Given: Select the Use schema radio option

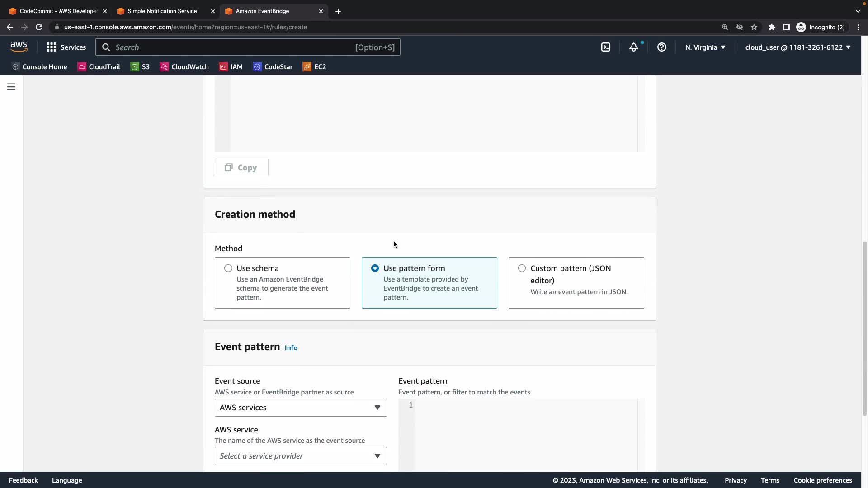Looking at the screenshot, I should [x=228, y=268].
